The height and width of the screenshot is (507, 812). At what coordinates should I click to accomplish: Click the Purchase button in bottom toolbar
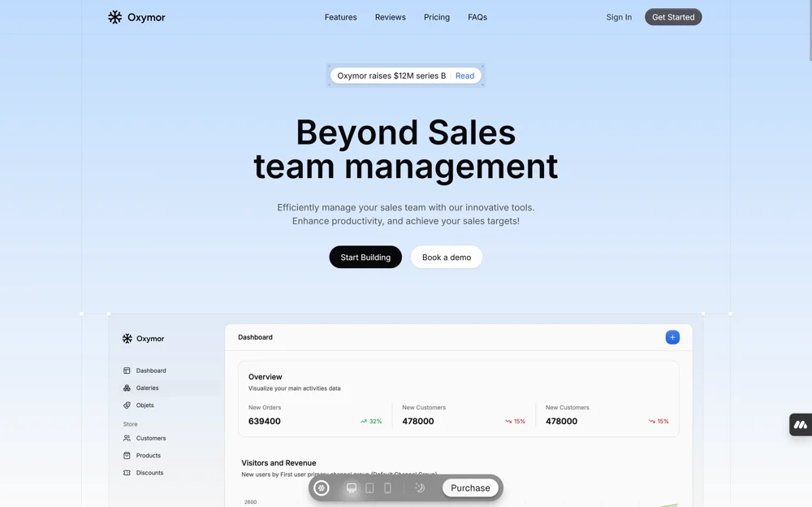click(x=470, y=487)
